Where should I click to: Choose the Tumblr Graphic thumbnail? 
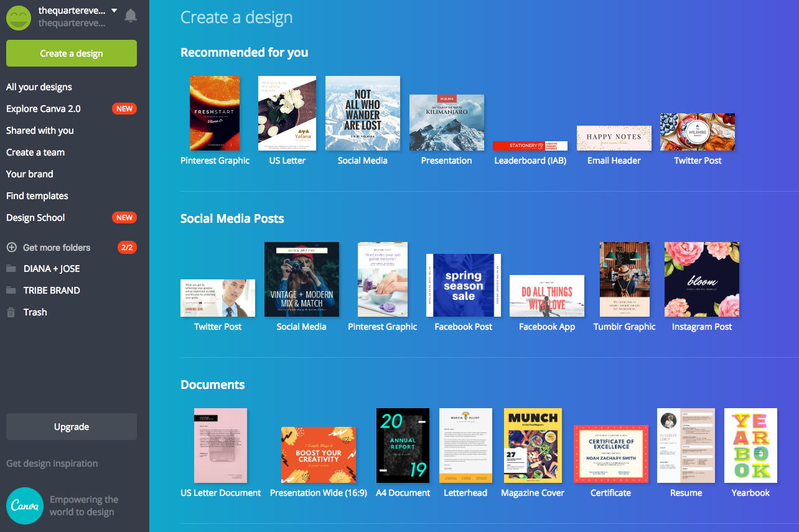(625, 279)
